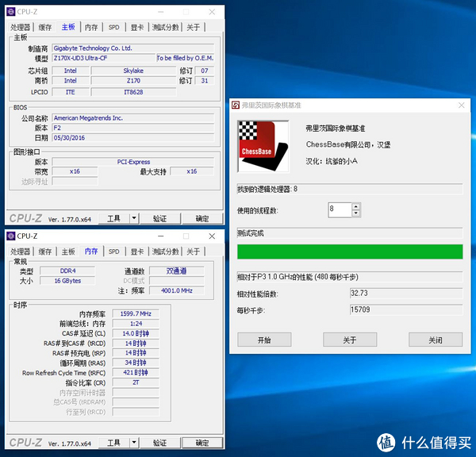Image resolution: width=476 pixels, height=457 pixels.
Task: Open SPD tab in top CPU-Z window
Action: tap(113, 27)
